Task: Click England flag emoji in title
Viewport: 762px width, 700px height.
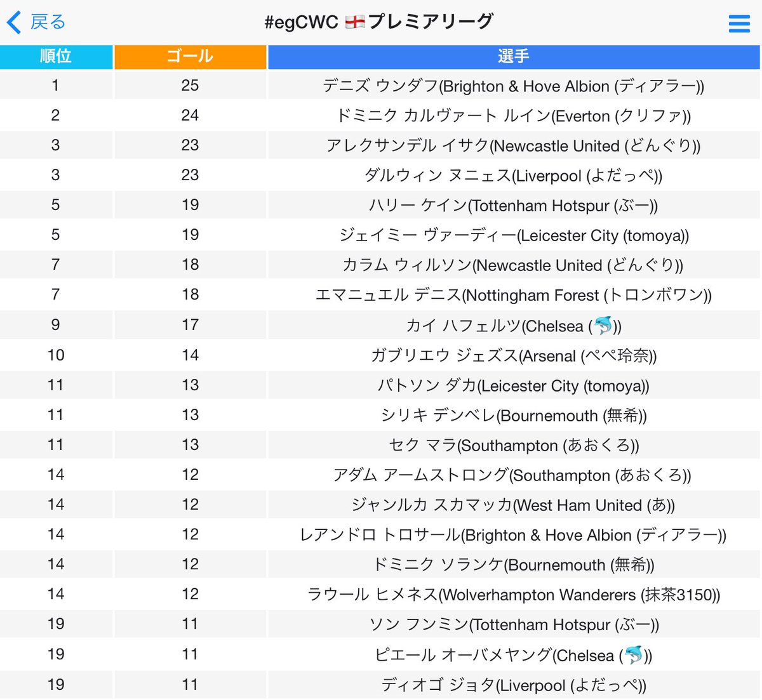Action: coord(355,22)
